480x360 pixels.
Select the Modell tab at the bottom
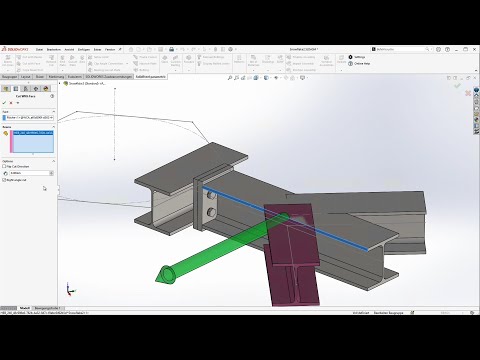tap(25, 308)
